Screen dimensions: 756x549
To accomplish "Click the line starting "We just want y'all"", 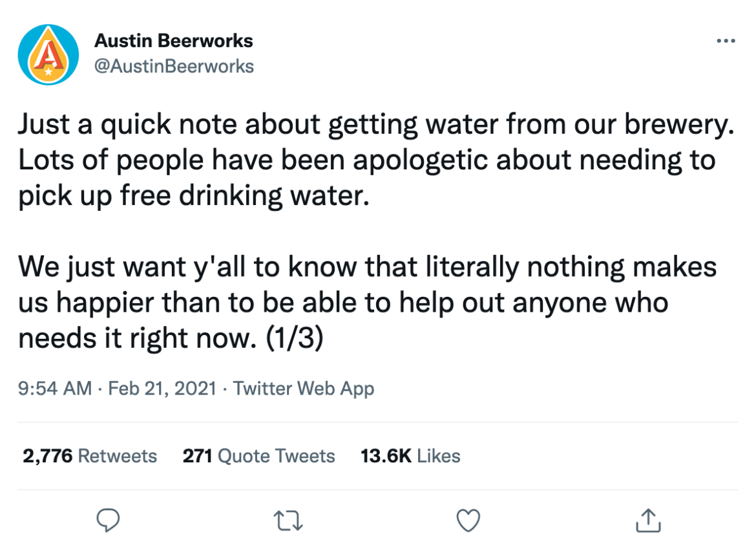I will [367, 266].
